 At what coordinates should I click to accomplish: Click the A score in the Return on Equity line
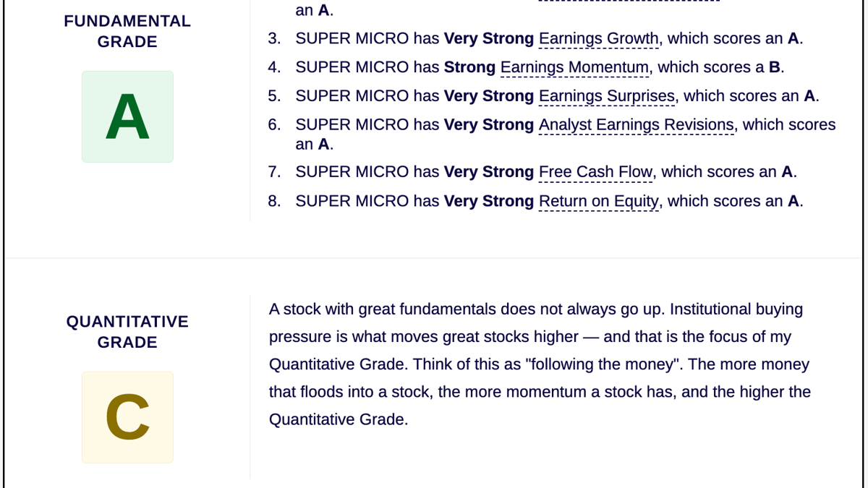point(794,201)
